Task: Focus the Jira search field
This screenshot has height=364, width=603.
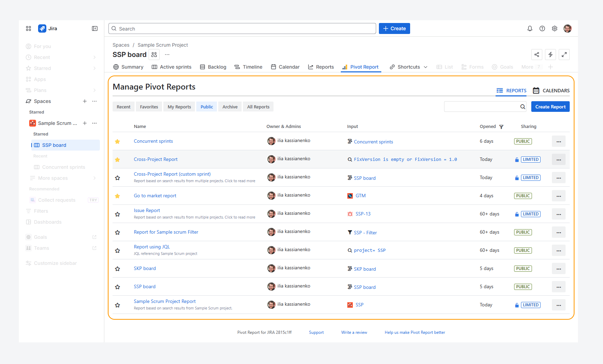Action: pyautogui.click(x=242, y=28)
